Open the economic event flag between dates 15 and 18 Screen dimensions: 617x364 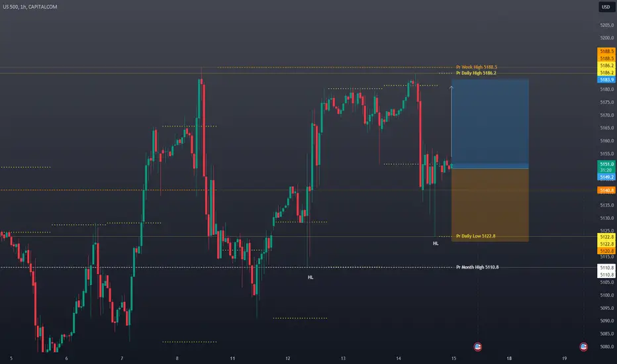tap(478, 347)
